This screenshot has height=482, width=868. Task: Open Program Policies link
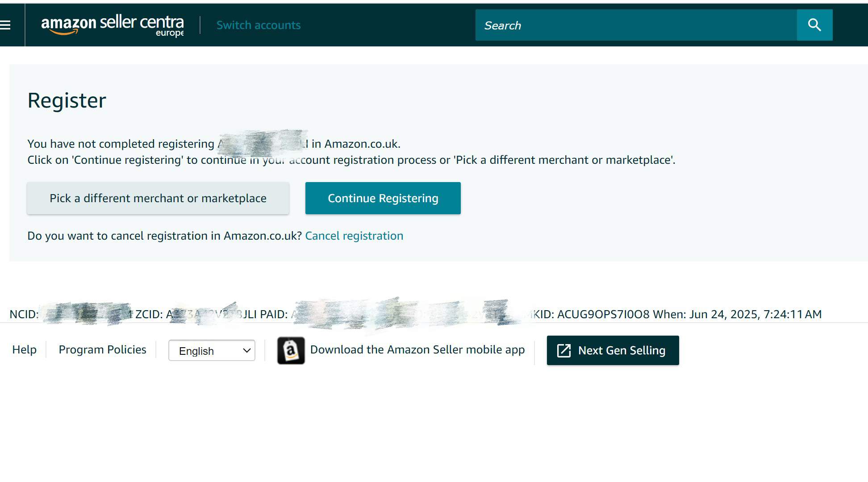[102, 349]
